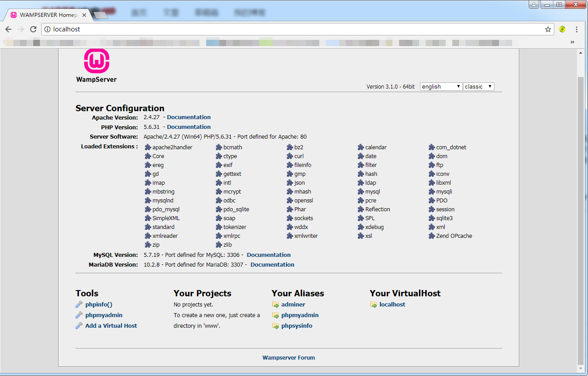This screenshot has width=588, height=376.
Task: Click the folder icon beside phpsysinfo
Action: (275, 326)
